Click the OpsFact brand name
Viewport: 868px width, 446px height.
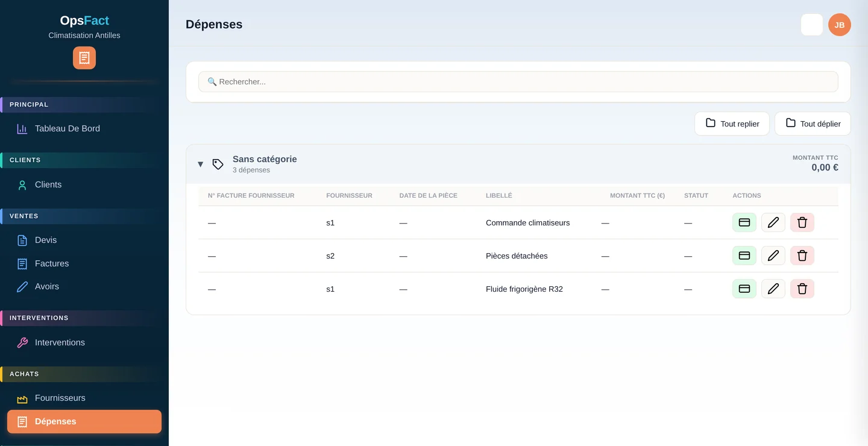pos(84,21)
